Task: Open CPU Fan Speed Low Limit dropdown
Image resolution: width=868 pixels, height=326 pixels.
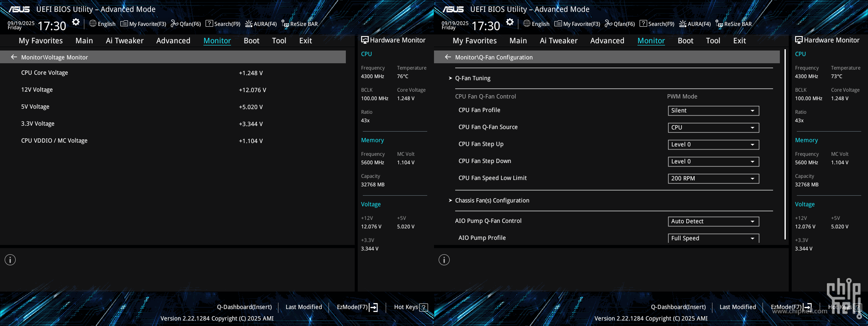Action: click(x=713, y=178)
